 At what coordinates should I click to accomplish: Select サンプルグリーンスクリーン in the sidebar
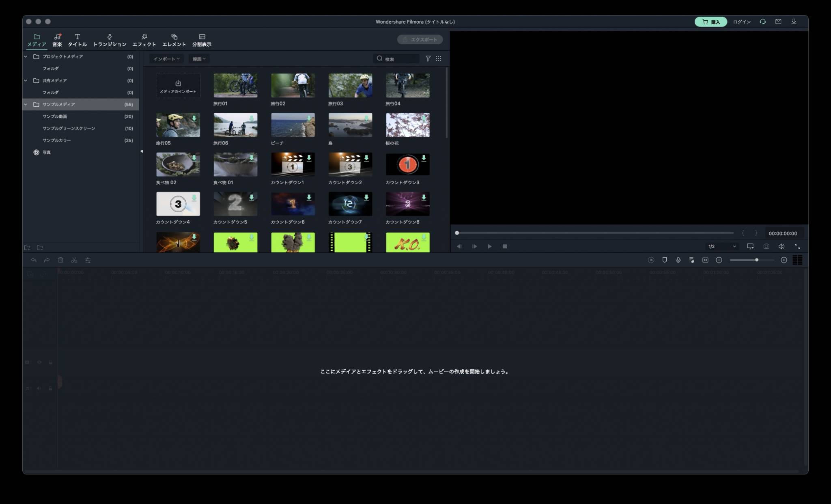click(x=69, y=128)
